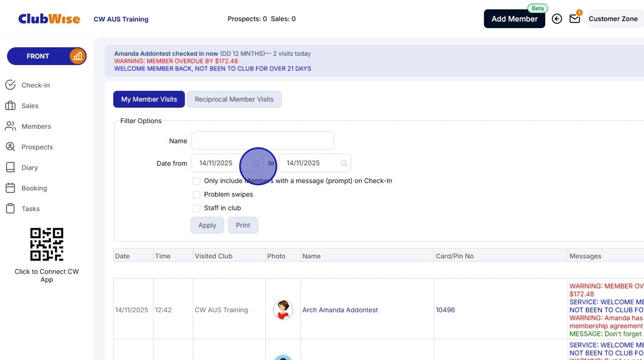This screenshot has height=360, width=644.
Task: Click into the Name filter field
Action: (x=262, y=140)
